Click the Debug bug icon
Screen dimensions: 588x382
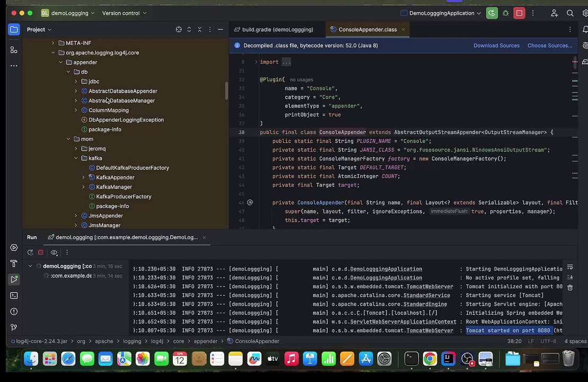click(x=505, y=13)
